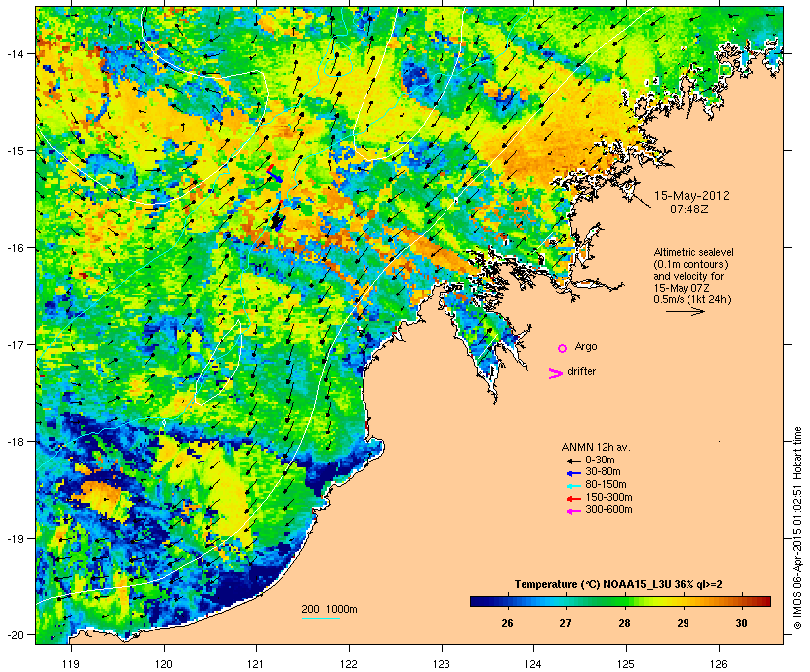
Task: Click latitude axis label -19
Action: click(14, 539)
